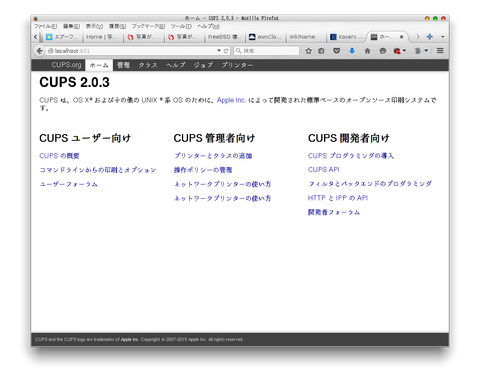
Task: Open フィルタとバックエンドのプログラミング link
Action: coord(370,184)
